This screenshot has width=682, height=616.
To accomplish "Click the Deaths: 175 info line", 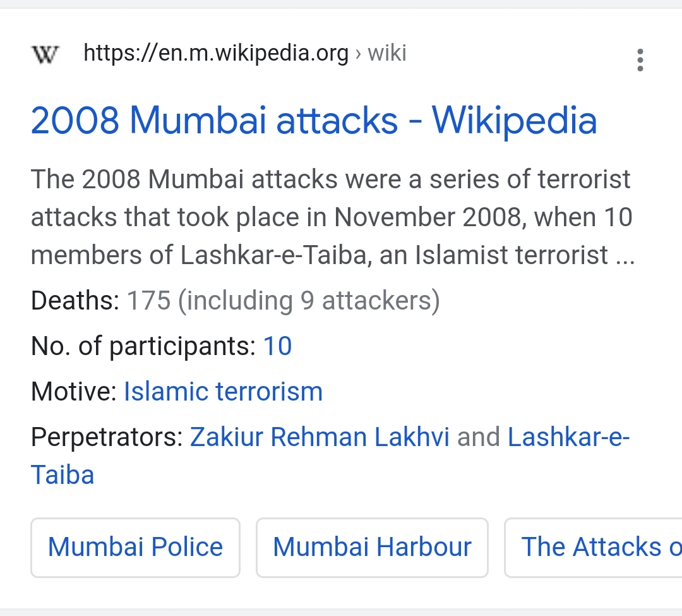I will pos(236,301).
